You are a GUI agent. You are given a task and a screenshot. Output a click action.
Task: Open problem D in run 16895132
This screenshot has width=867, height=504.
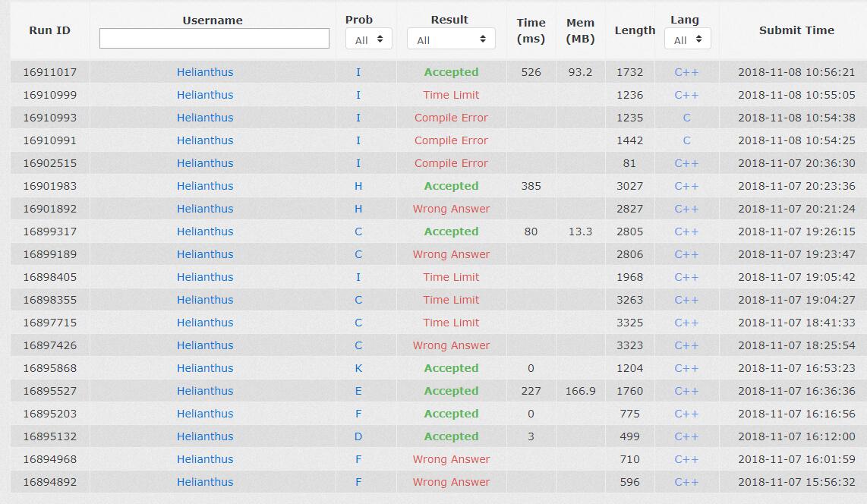coord(358,436)
